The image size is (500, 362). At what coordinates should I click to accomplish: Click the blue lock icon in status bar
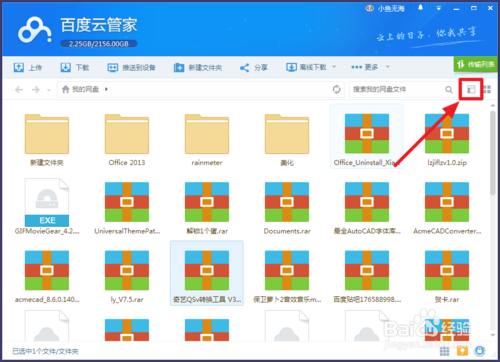(x=480, y=350)
